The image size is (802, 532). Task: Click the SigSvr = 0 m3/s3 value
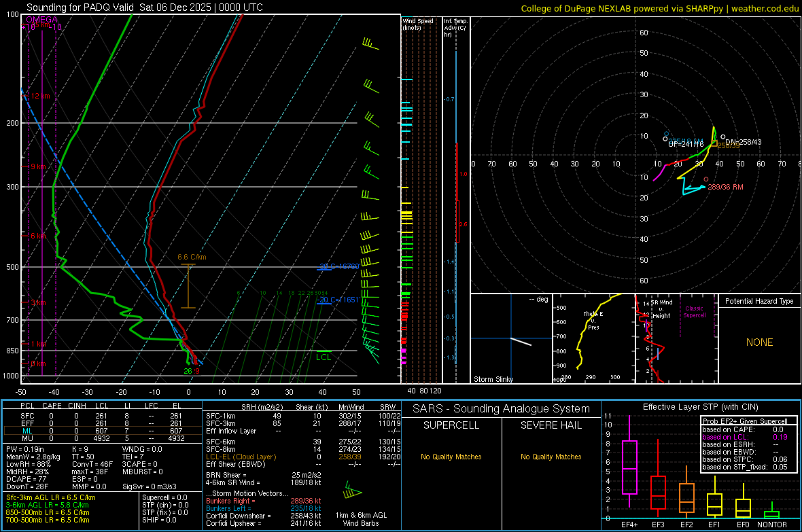coord(150,486)
